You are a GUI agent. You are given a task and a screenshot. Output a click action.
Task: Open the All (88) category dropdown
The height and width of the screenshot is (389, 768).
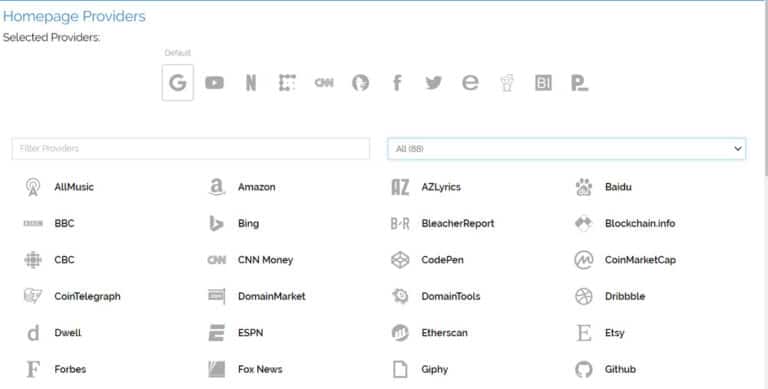coord(567,148)
